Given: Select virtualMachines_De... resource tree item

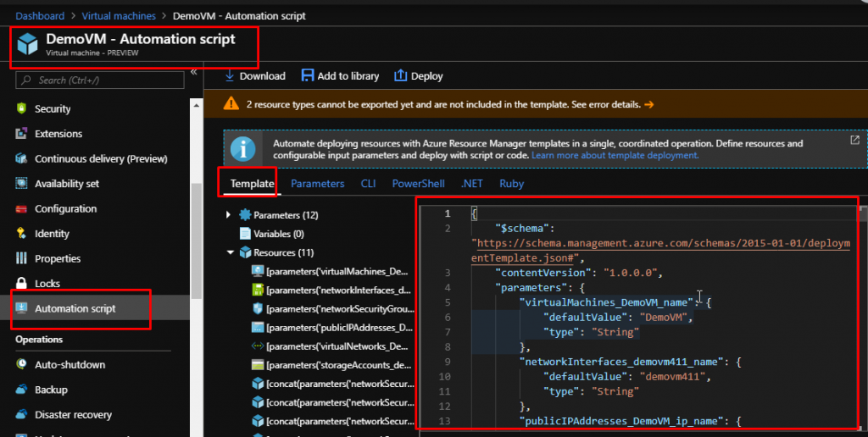Looking at the screenshot, I should tap(331, 271).
